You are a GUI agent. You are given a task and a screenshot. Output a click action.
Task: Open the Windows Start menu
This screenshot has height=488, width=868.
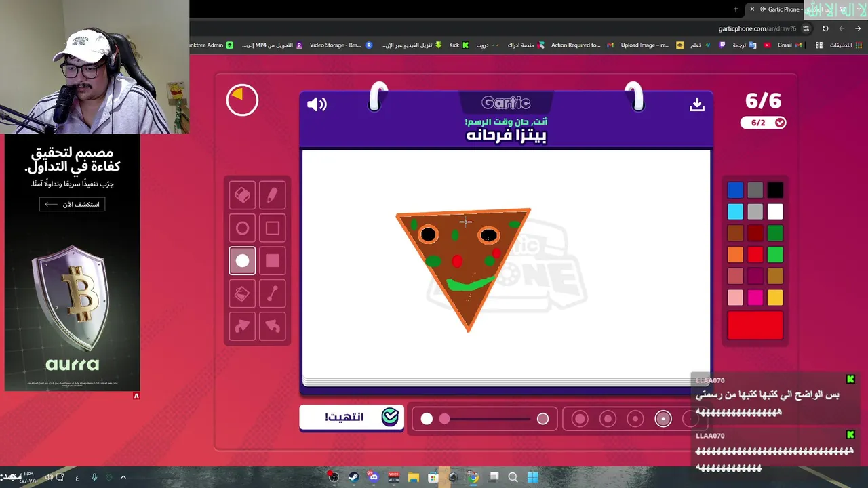pos(533,477)
